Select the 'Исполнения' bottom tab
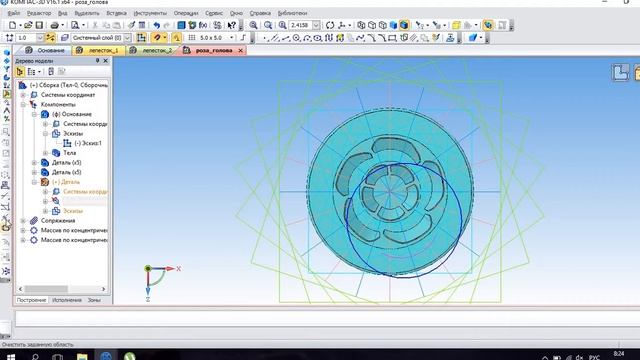 (67, 300)
